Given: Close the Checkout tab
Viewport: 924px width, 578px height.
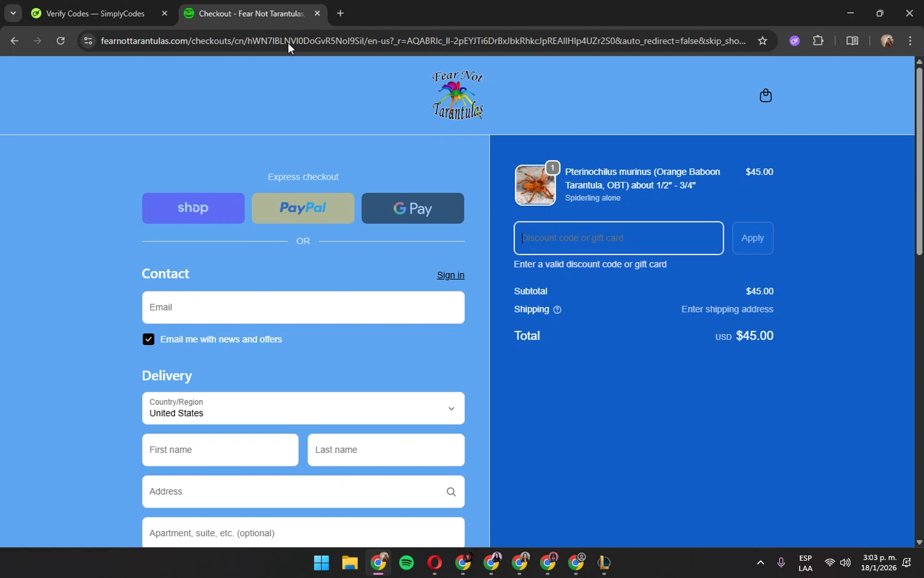Looking at the screenshot, I should click(317, 13).
